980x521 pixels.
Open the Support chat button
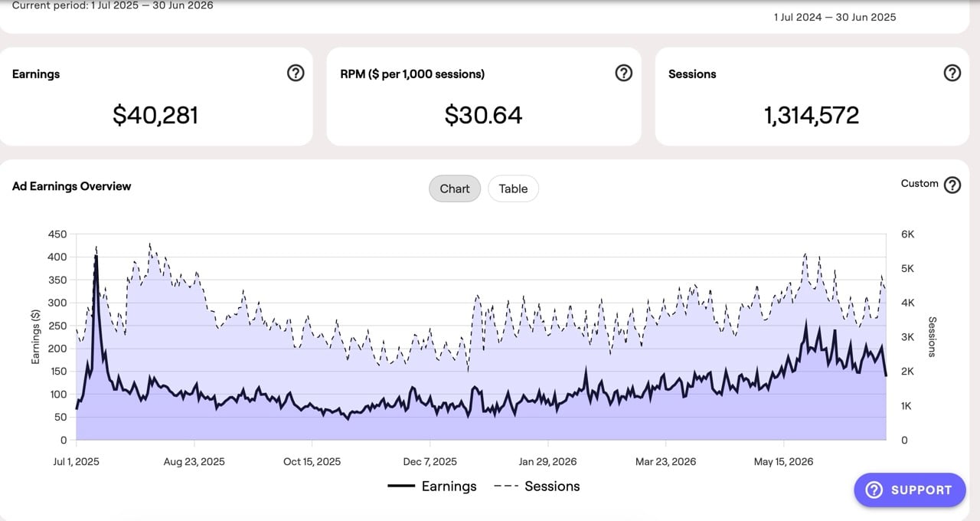pos(910,490)
